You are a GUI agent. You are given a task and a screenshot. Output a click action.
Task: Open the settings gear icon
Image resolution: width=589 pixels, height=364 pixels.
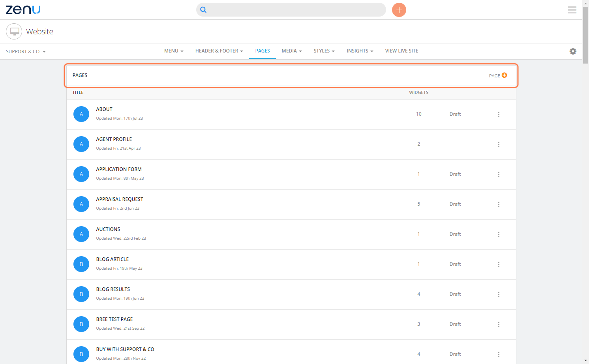click(573, 51)
